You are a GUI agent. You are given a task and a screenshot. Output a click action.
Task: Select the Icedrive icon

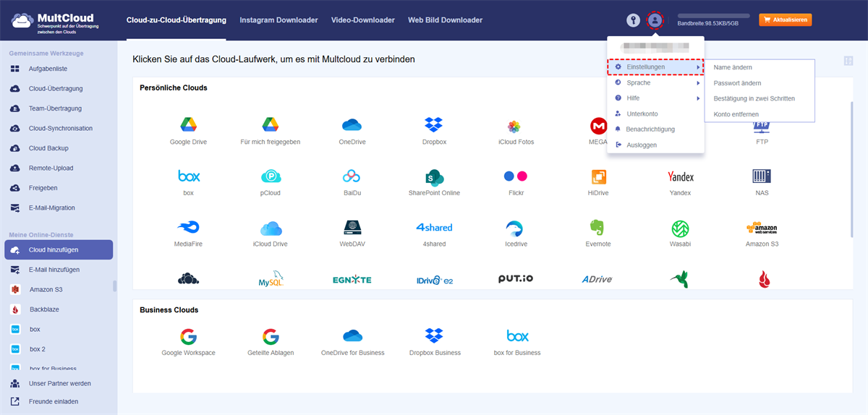point(516,228)
